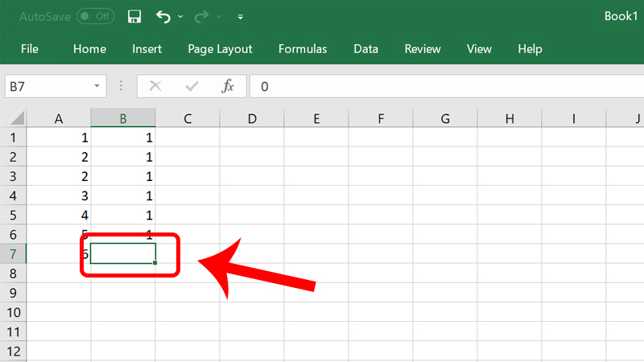
Task: Open the File menu
Action: [x=30, y=49]
